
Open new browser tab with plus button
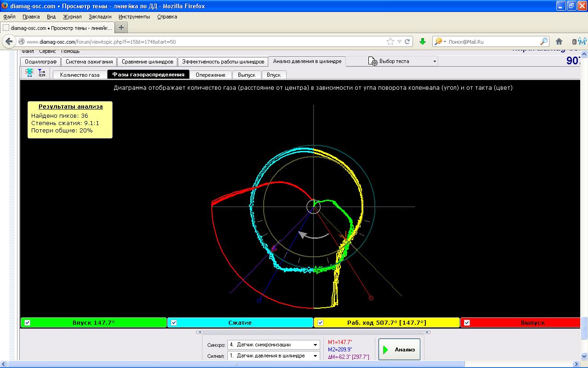pos(121,28)
